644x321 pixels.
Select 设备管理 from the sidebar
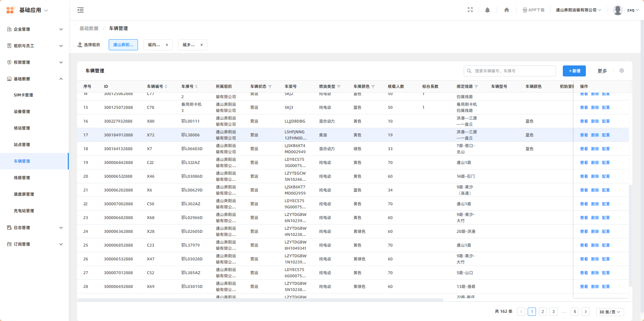pyautogui.click(x=22, y=112)
